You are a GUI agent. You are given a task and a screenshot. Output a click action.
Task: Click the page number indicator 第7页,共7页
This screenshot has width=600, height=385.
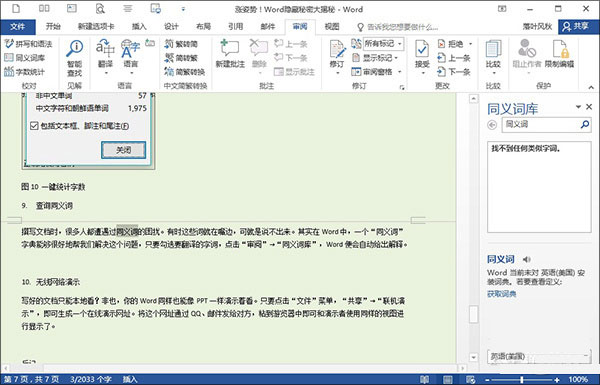31,379
